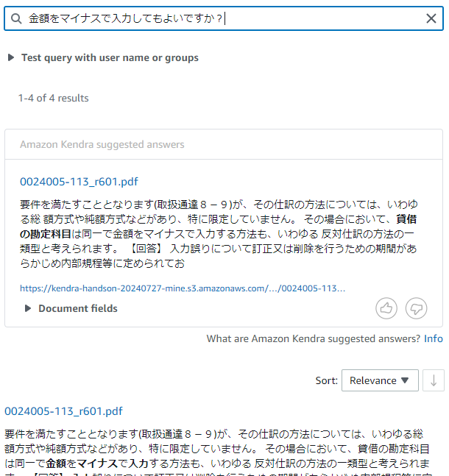
Task: Click the search magnifier icon
Action: pyautogui.click(x=16, y=18)
